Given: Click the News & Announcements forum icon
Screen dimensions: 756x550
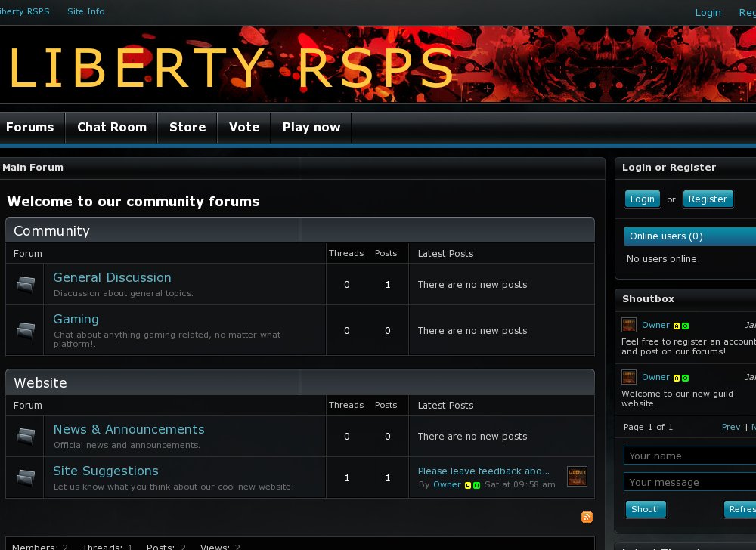Looking at the screenshot, I should (25, 436).
